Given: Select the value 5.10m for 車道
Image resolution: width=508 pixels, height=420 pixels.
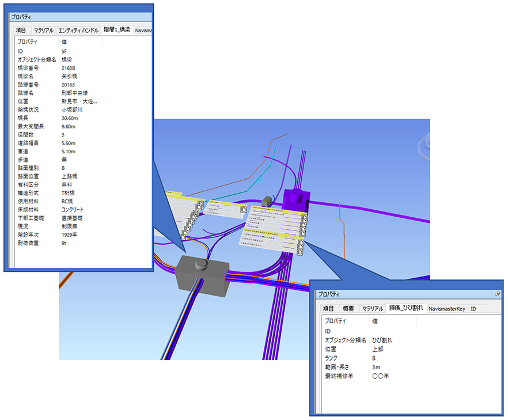Looking at the screenshot, I should tap(69, 152).
